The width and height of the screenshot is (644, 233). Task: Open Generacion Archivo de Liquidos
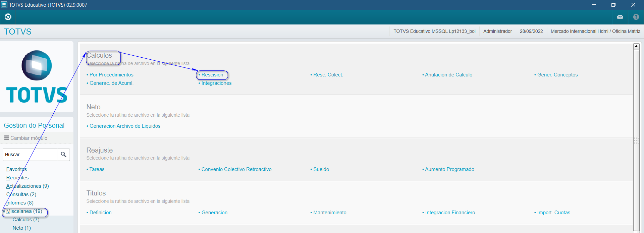pyautogui.click(x=125, y=126)
